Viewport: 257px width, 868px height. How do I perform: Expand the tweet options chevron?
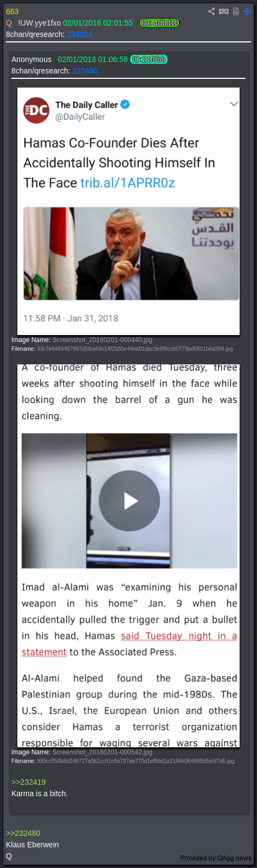[234, 104]
